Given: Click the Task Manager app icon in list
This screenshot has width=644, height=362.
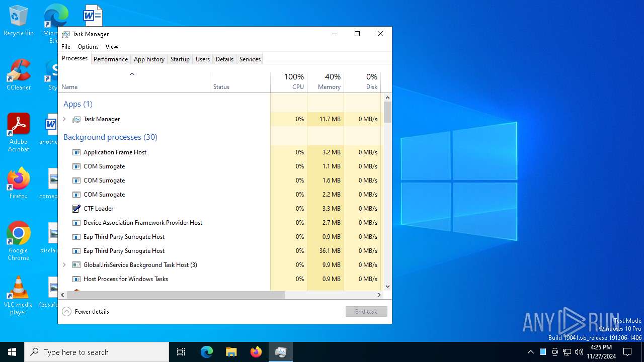Looking at the screenshot, I should 76,119.
